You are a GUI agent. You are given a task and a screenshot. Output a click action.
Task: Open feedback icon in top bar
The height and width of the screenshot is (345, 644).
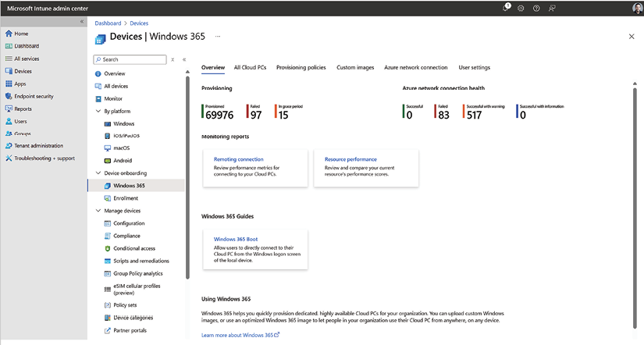coord(552,9)
